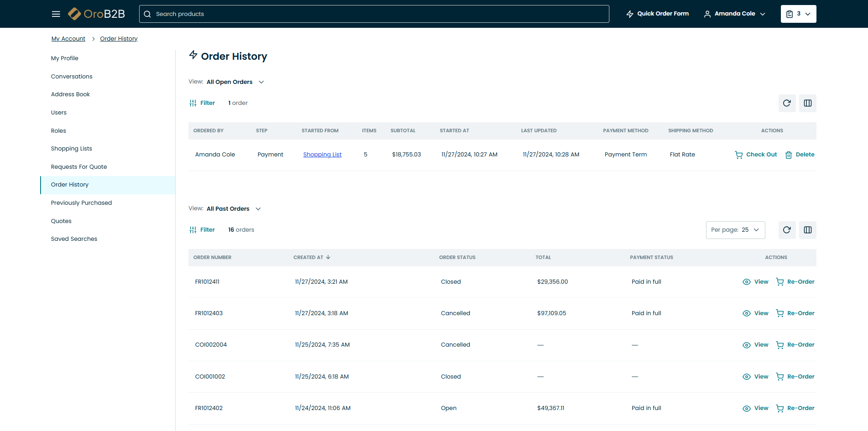Open the hamburger main menu
This screenshot has width=868, height=431.
pyautogui.click(x=56, y=14)
